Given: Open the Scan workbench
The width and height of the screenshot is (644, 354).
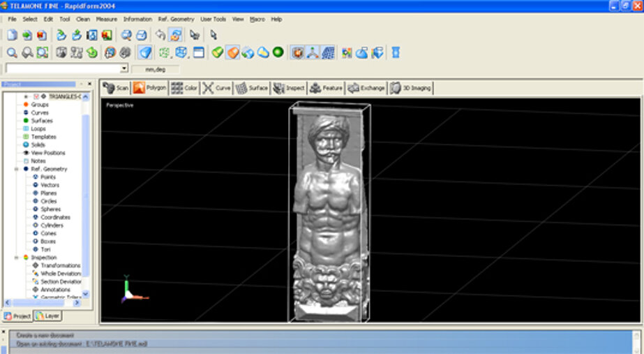Looking at the screenshot, I should (x=116, y=88).
